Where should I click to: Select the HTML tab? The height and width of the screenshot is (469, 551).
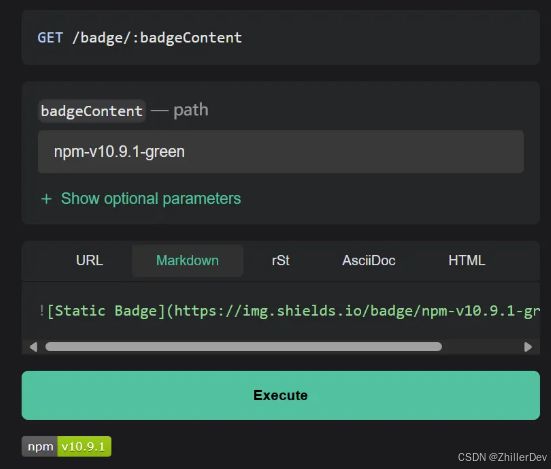pos(466,261)
